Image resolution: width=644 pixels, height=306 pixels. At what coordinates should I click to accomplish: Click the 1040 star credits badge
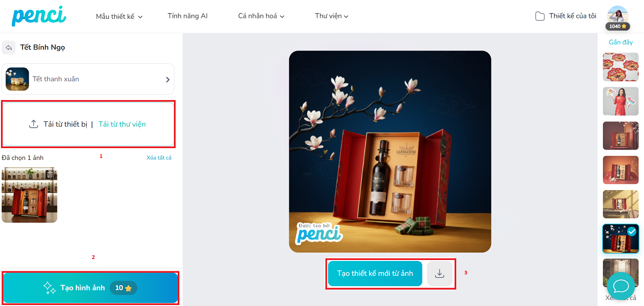(x=618, y=26)
